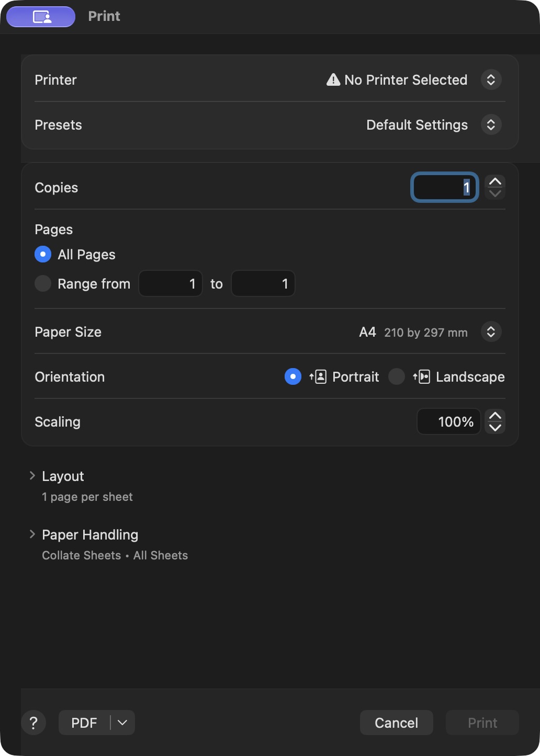Click the '1 page per sheet' summary text
The height and width of the screenshot is (756, 540).
87,497
